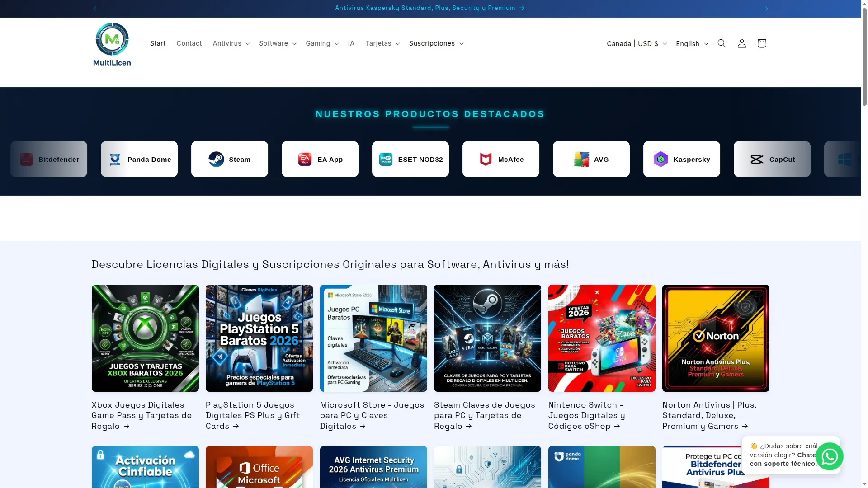
Task: Expand the Tarjetas menu
Action: pos(382,43)
